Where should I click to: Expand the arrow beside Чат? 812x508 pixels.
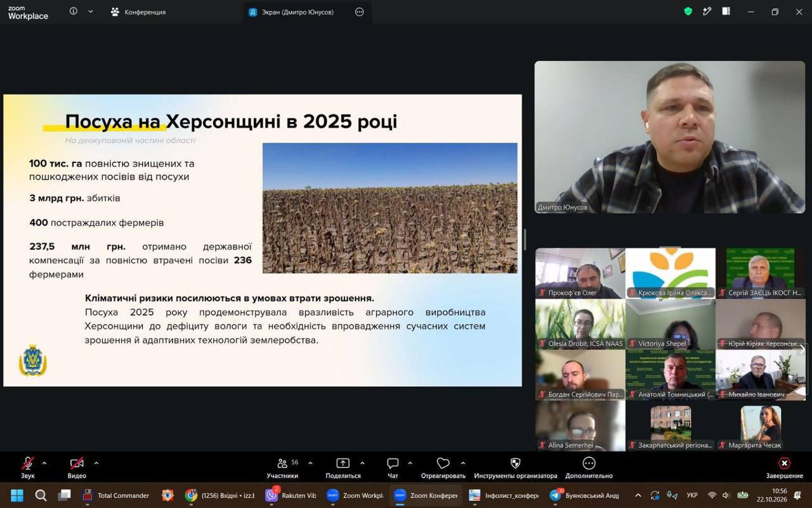pos(410,463)
